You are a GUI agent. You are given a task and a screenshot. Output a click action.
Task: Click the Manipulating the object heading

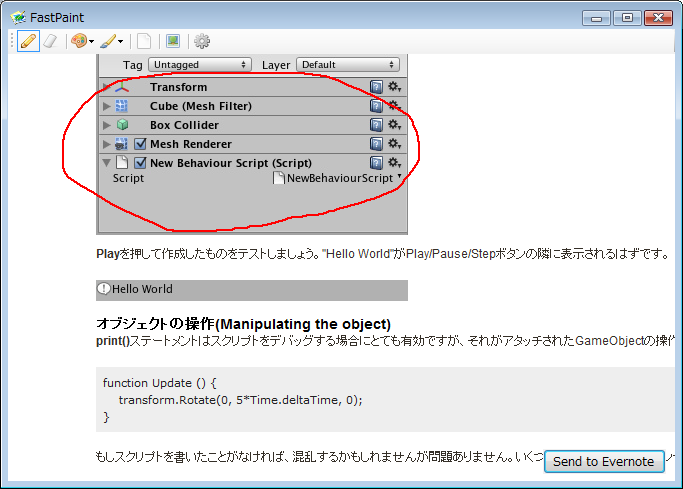[x=243, y=324]
